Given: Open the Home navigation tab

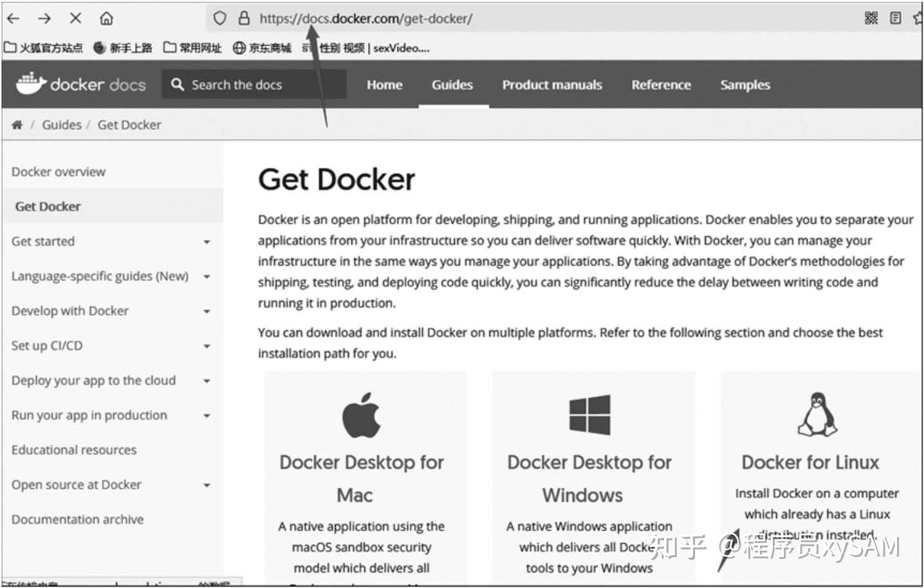Looking at the screenshot, I should 385,85.
